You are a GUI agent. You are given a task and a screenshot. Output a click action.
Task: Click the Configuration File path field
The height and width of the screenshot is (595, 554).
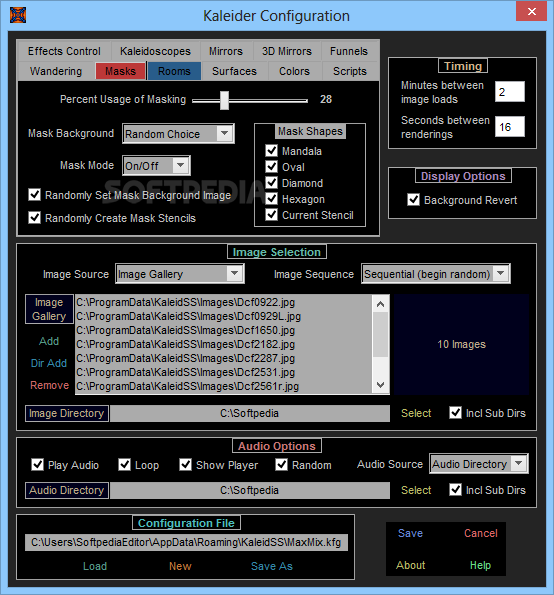[x=186, y=542]
